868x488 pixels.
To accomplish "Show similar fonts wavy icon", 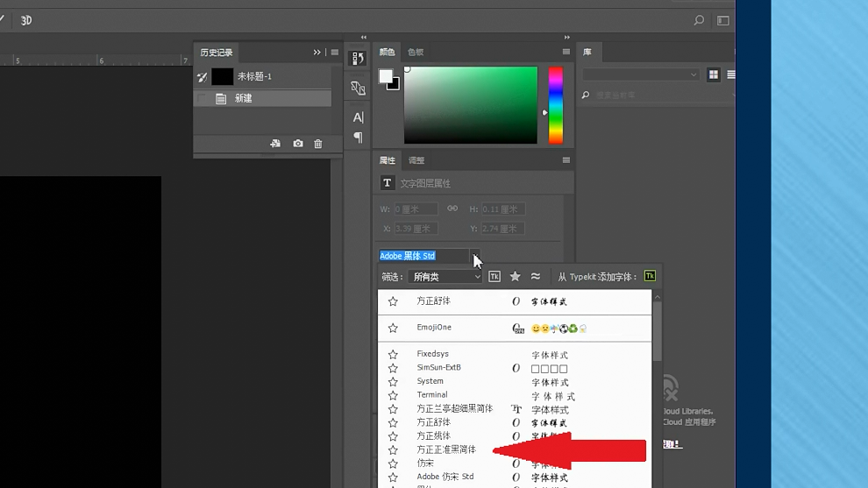I will 536,276.
